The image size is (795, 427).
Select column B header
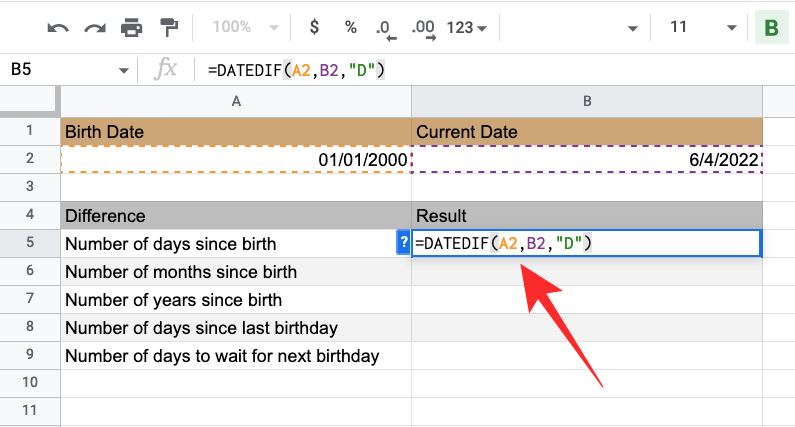(586, 101)
